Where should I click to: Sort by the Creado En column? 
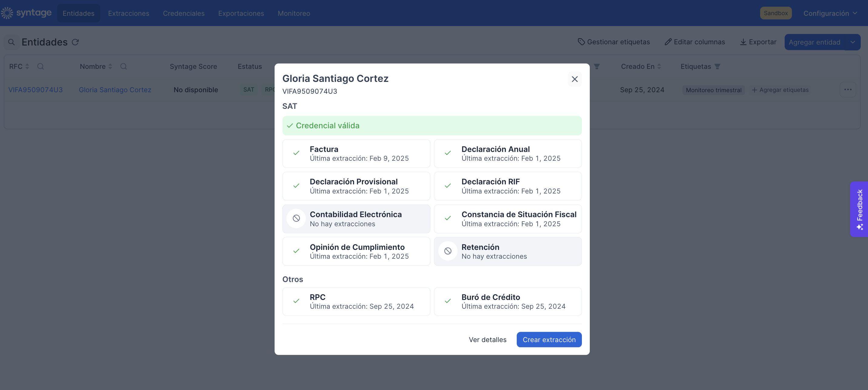click(659, 66)
